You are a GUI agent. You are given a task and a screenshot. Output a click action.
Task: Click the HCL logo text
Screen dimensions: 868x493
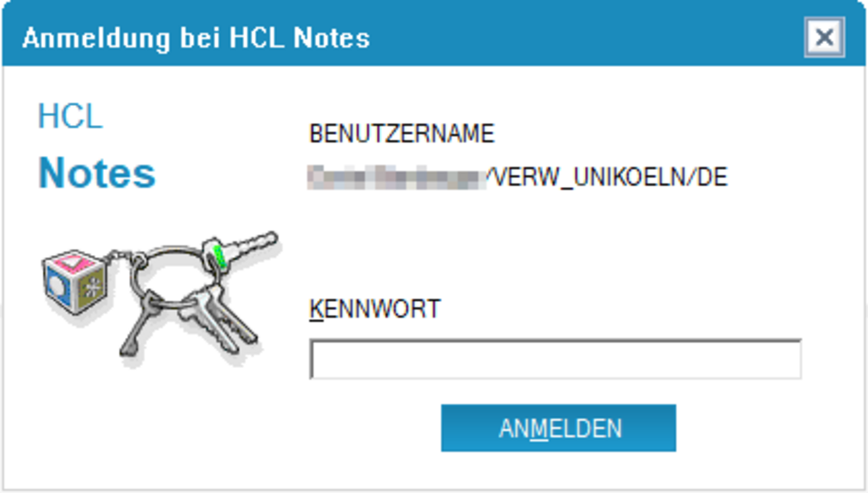70,116
